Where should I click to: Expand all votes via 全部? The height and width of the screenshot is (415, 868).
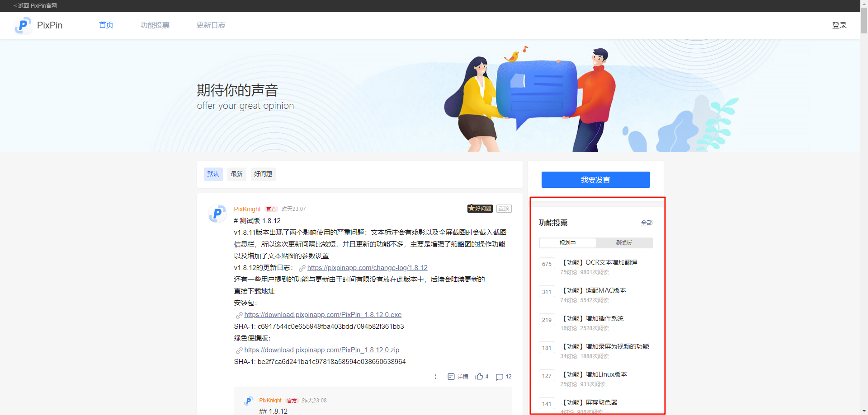(646, 223)
